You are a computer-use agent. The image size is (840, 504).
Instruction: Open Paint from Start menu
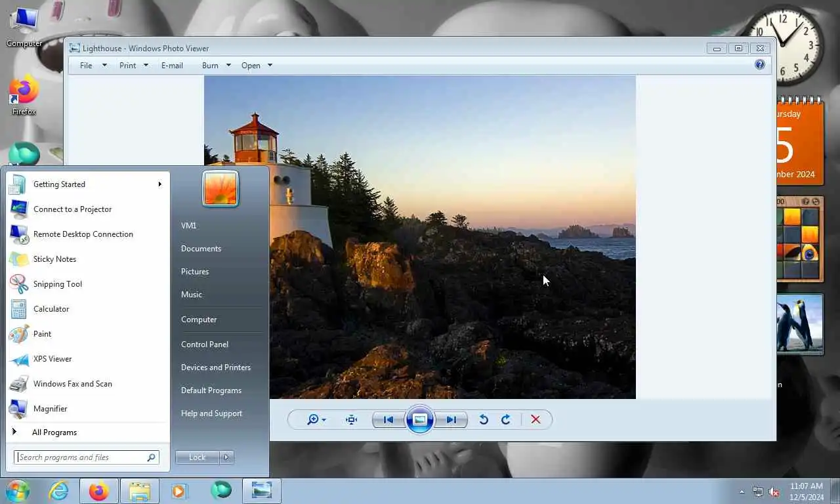pyautogui.click(x=88, y=334)
